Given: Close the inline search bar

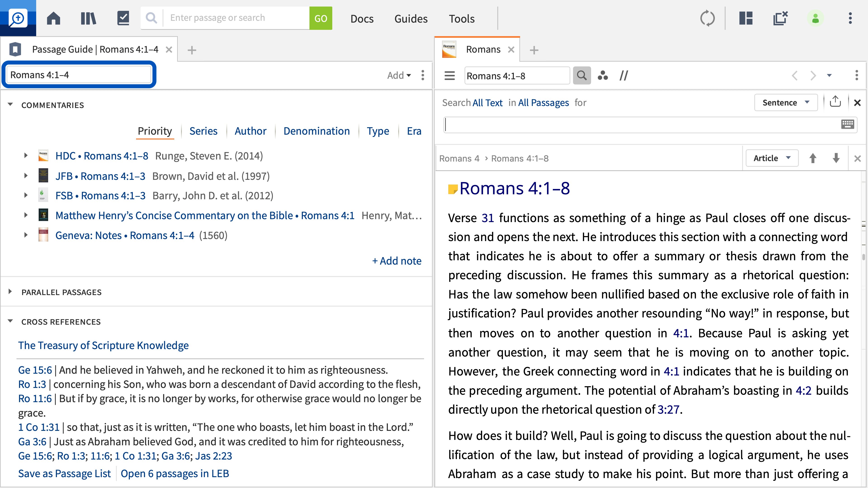Looking at the screenshot, I should (x=858, y=103).
